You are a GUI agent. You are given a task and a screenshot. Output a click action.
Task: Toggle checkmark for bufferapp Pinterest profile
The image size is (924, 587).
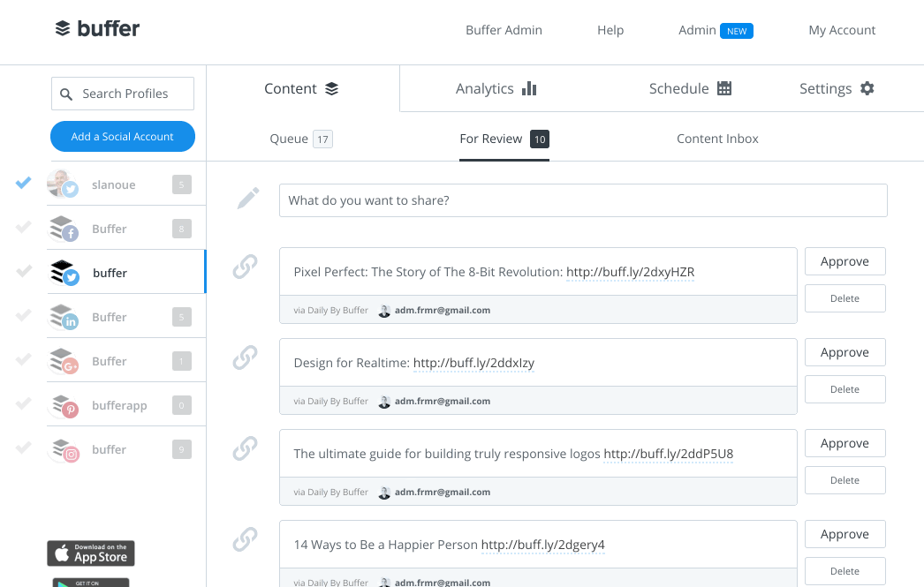coord(23,404)
